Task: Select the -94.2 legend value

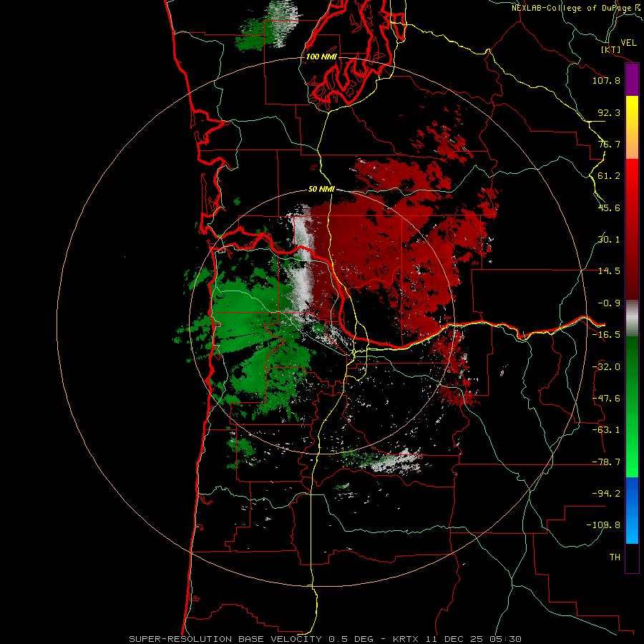Action: [x=606, y=493]
